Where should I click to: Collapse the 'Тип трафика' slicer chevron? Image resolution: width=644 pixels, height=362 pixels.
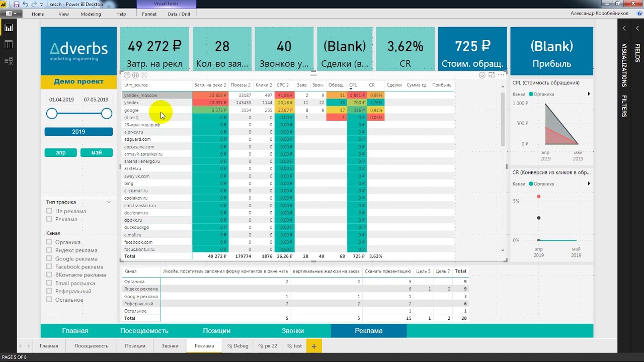tap(109, 202)
